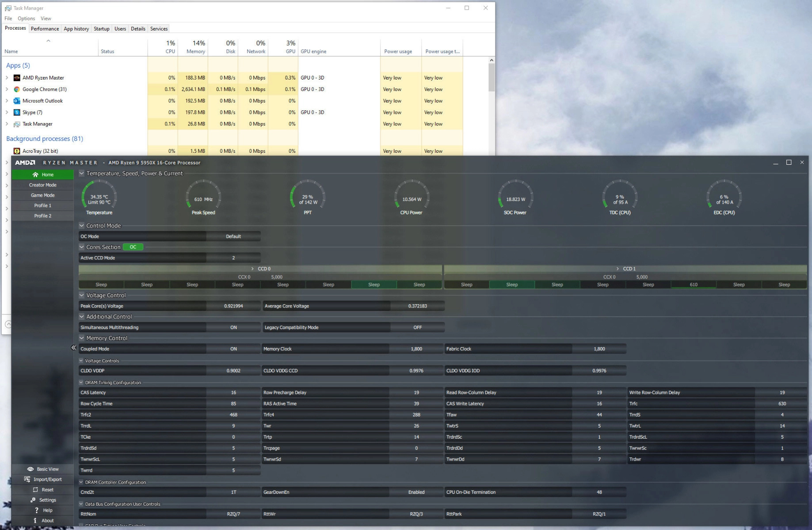Click the Home icon in Ryzen Master sidebar
This screenshot has height=530, width=812.
[35, 174]
